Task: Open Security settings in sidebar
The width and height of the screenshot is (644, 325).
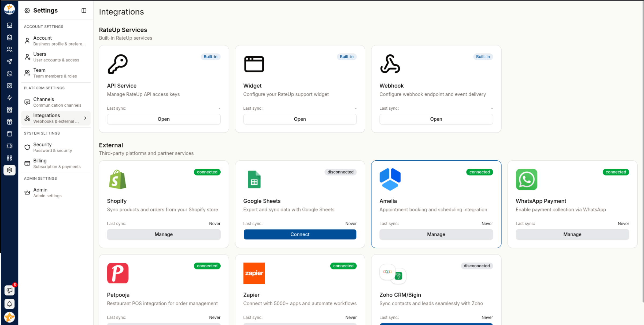Action: tap(56, 147)
